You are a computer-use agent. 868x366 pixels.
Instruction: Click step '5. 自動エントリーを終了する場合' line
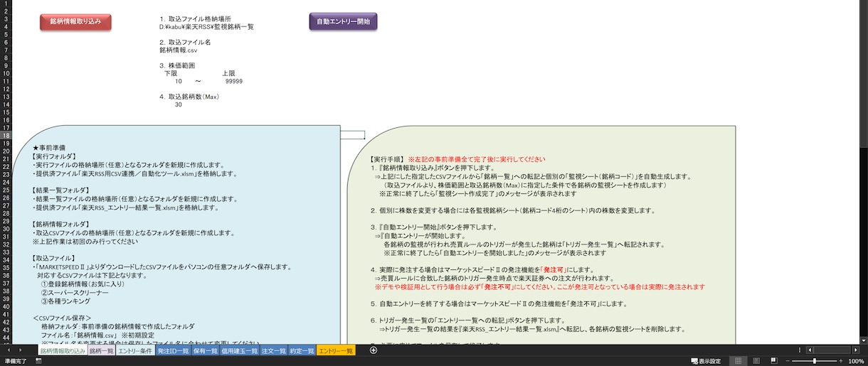coord(499,303)
